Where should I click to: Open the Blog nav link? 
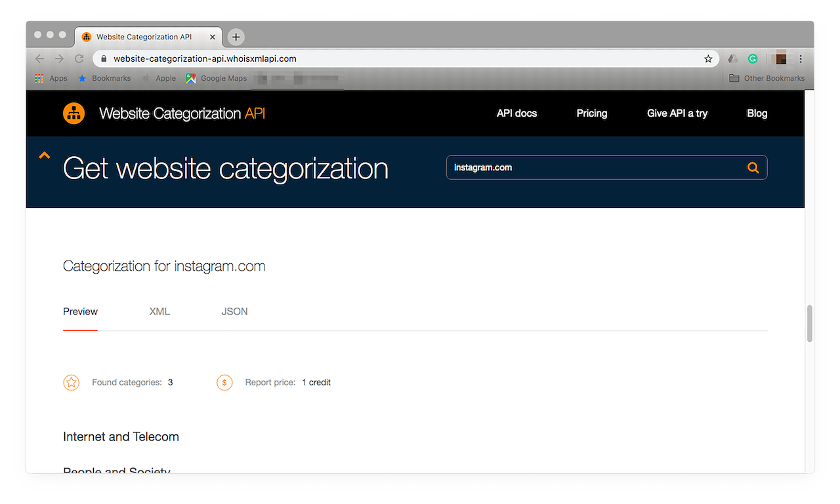pos(757,114)
